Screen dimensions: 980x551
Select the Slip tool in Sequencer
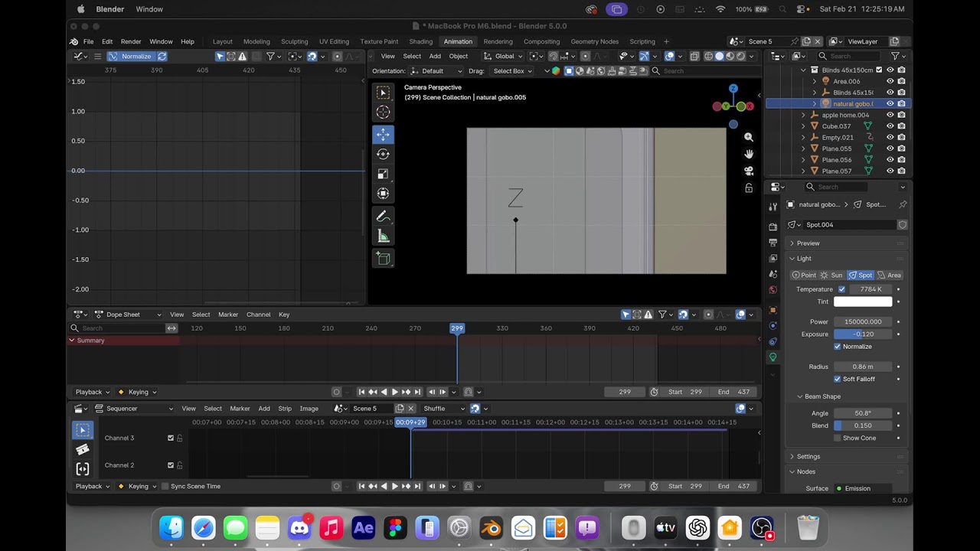coord(83,468)
